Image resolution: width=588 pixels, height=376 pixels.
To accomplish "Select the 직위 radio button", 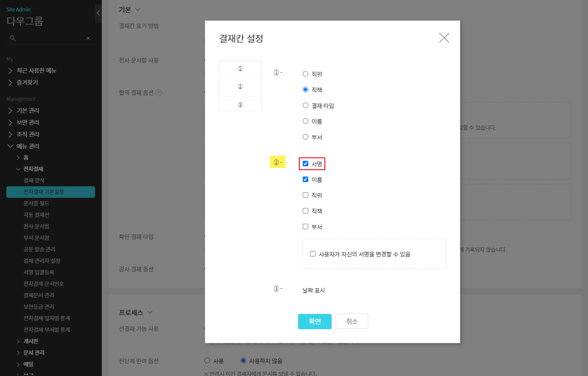I will 305,74.
